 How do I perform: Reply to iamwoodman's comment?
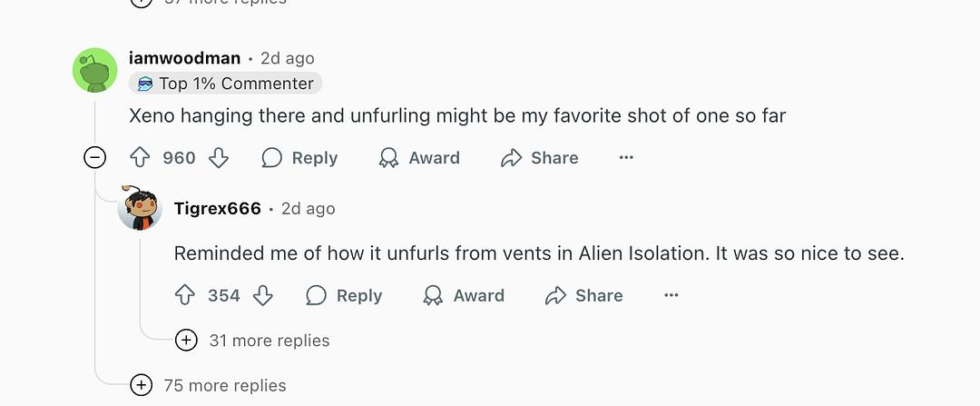[x=299, y=158]
